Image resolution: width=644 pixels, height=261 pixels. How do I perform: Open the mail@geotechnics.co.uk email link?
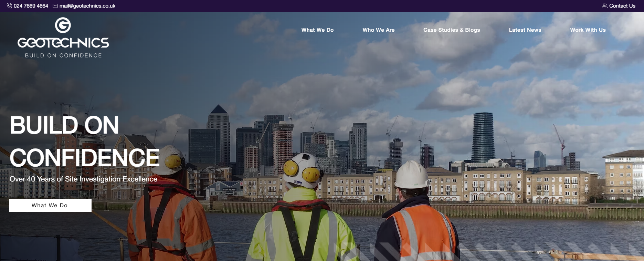pos(87,6)
